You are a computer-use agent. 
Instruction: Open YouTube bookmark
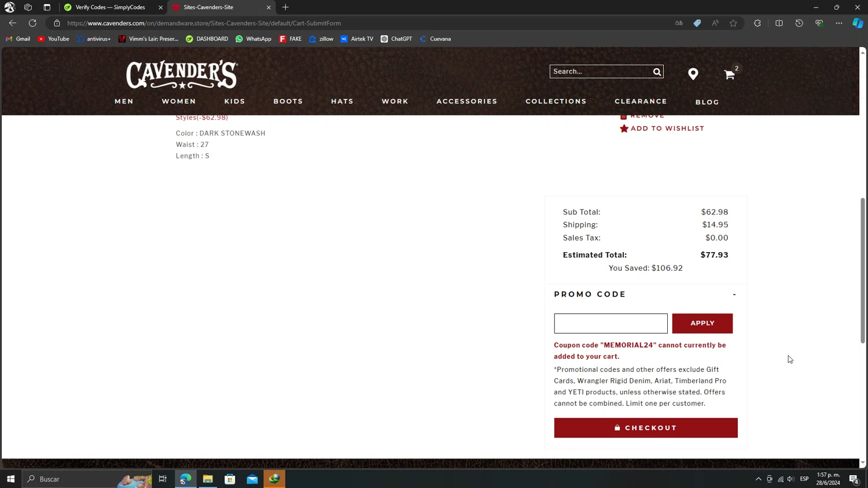53,39
